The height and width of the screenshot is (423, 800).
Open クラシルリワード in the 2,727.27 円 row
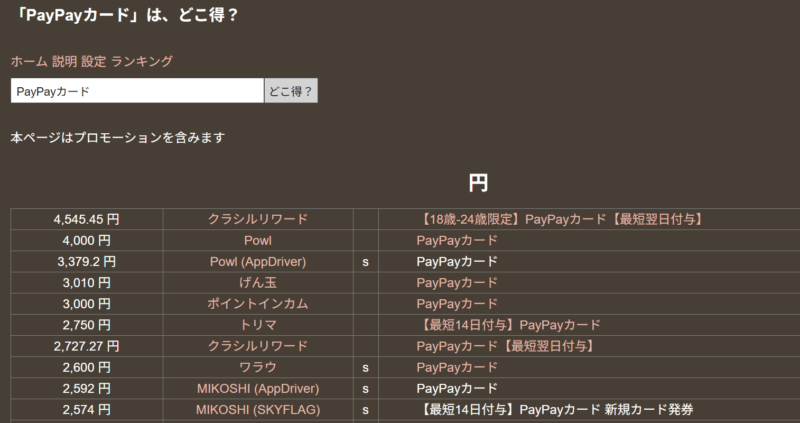(x=257, y=346)
